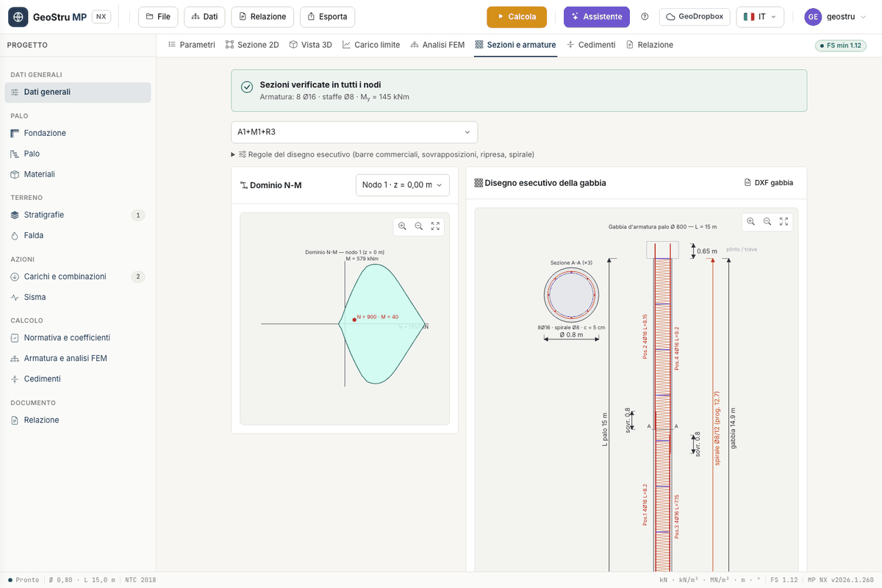
Task: Zoom in on the Dominio N-M chart
Action: 402,226
